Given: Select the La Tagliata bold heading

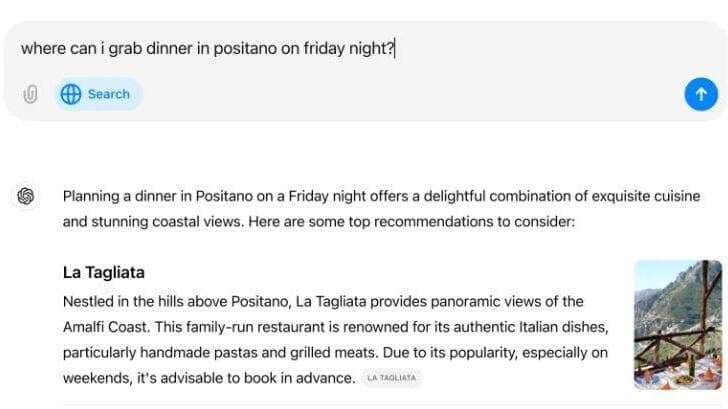Looking at the screenshot, I should click(104, 272).
